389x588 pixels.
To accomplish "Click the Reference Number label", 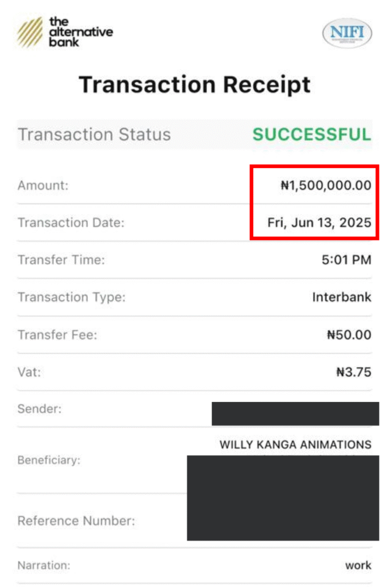I will (x=76, y=521).
